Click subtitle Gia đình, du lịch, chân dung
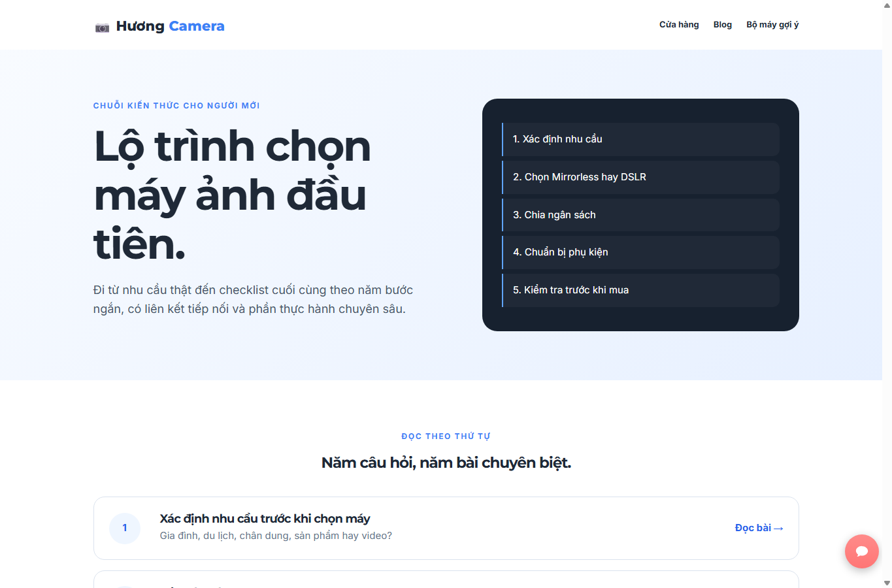 click(x=276, y=536)
